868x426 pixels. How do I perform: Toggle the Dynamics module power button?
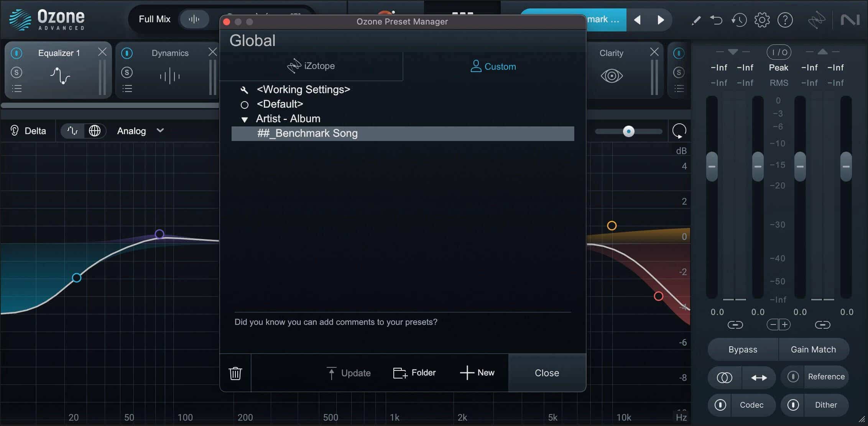point(127,53)
